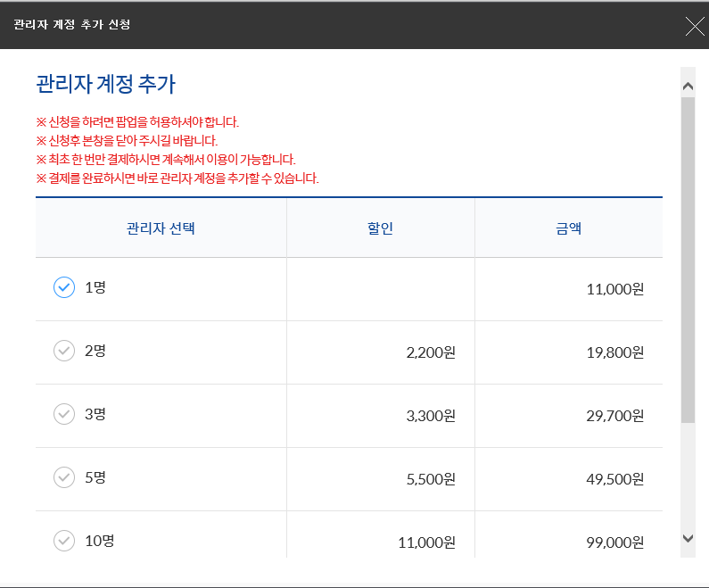
Task: Close the 관리자 계정 추가 신청 dialog
Action: coord(695,26)
